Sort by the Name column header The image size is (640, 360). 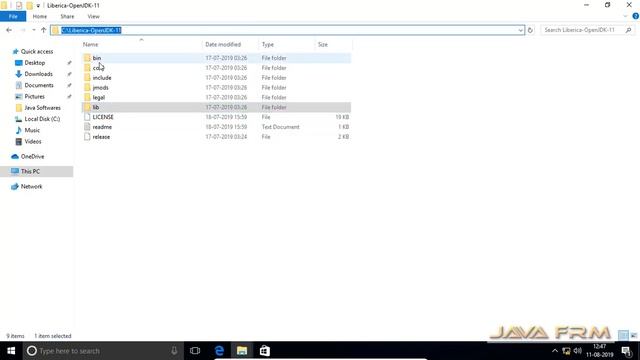pyautogui.click(x=91, y=44)
